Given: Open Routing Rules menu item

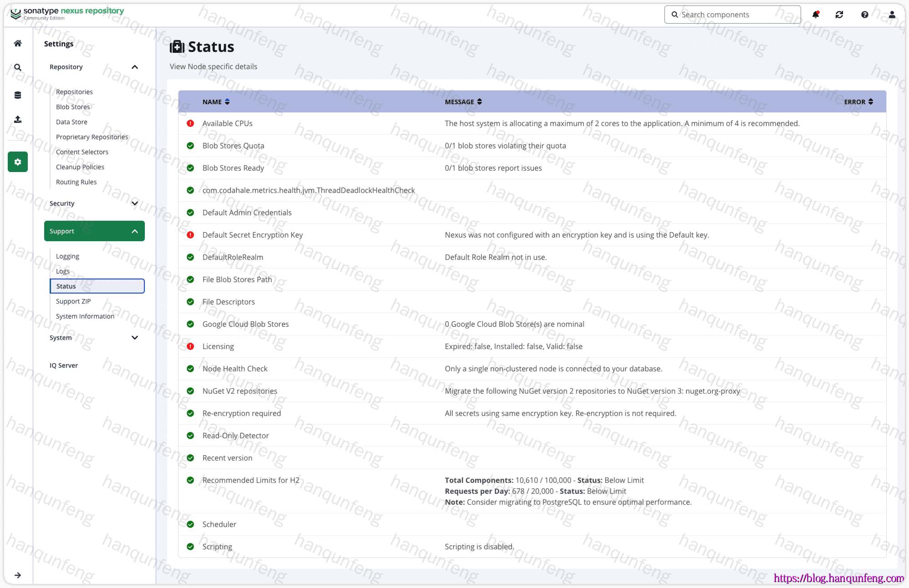Looking at the screenshot, I should 76,182.
